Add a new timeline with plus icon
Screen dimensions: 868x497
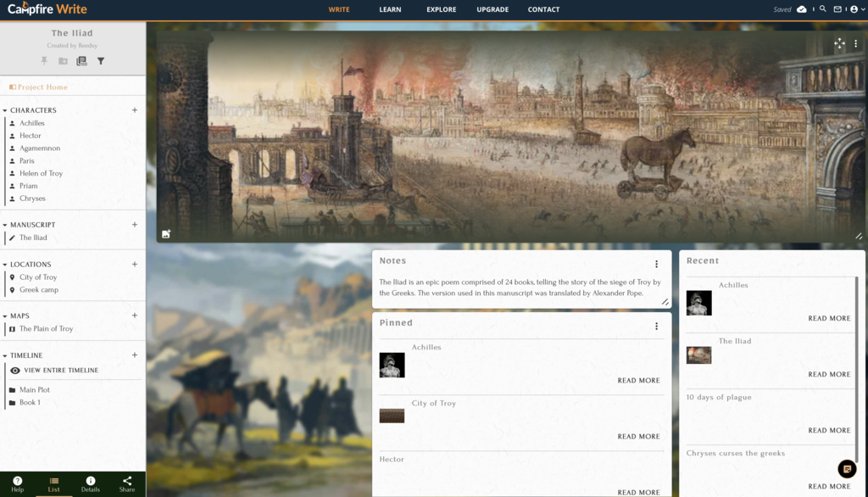click(x=135, y=355)
